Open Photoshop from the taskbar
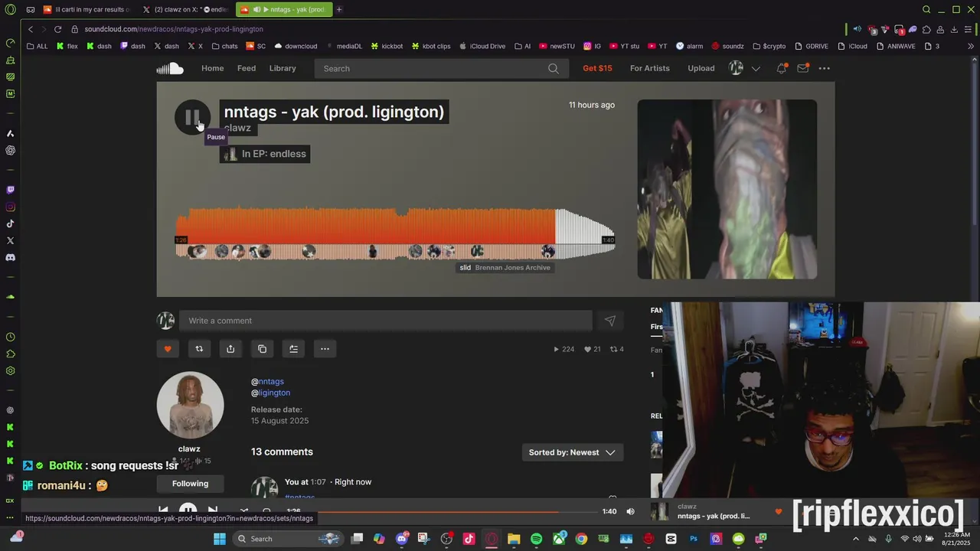 tap(694, 539)
